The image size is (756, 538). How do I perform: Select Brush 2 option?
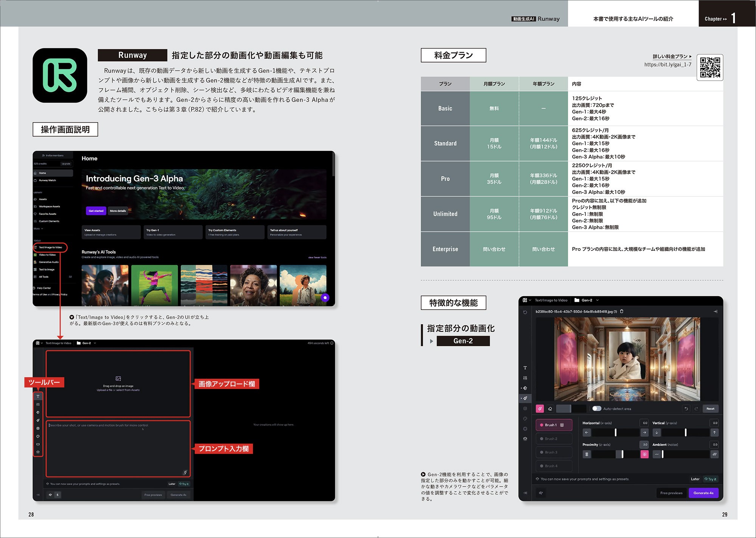click(x=554, y=439)
